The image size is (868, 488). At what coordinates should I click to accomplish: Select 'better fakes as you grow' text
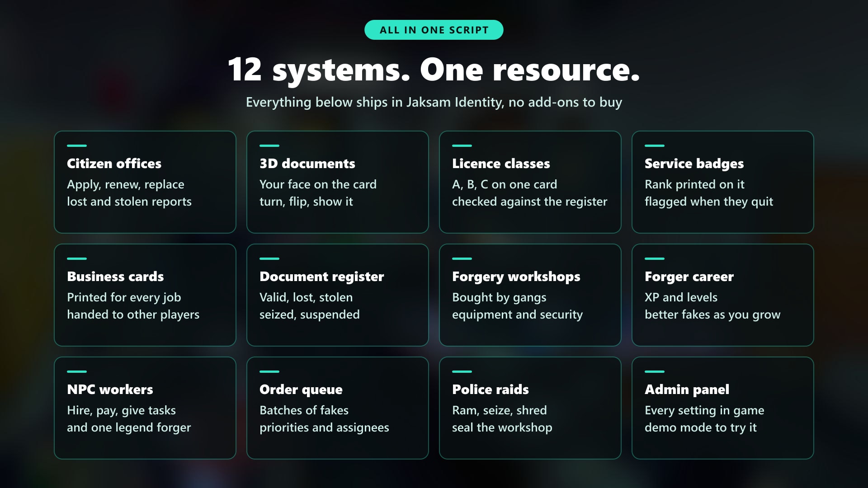[712, 314]
